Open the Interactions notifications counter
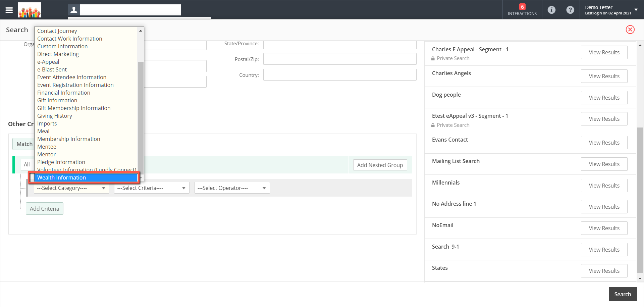 tap(522, 10)
